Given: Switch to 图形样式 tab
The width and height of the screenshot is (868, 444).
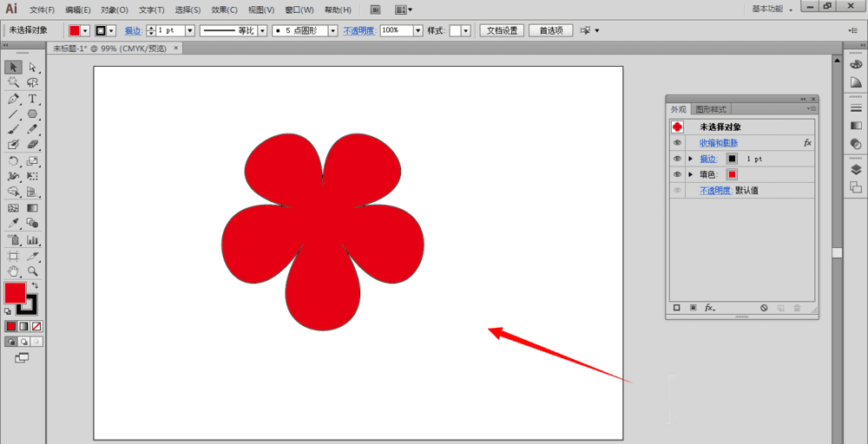Looking at the screenshot, I should click(711, 109).
